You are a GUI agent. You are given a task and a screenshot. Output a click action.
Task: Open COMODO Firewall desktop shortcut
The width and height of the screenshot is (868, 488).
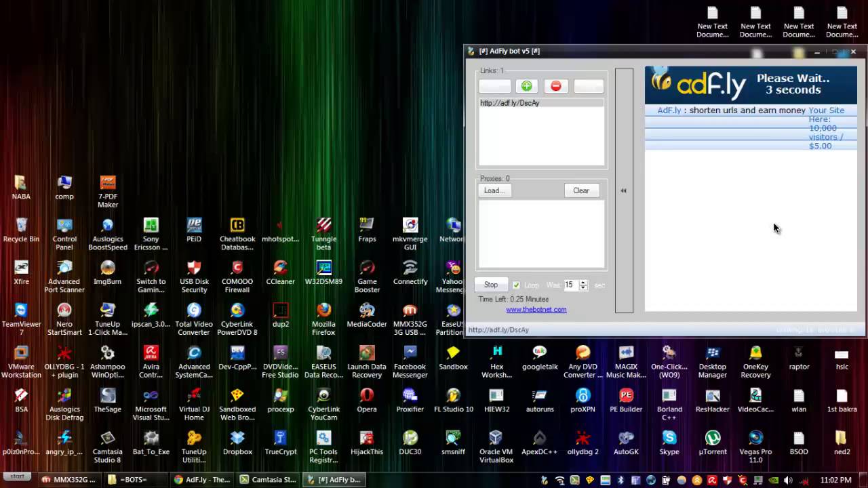tap(237, 277)
